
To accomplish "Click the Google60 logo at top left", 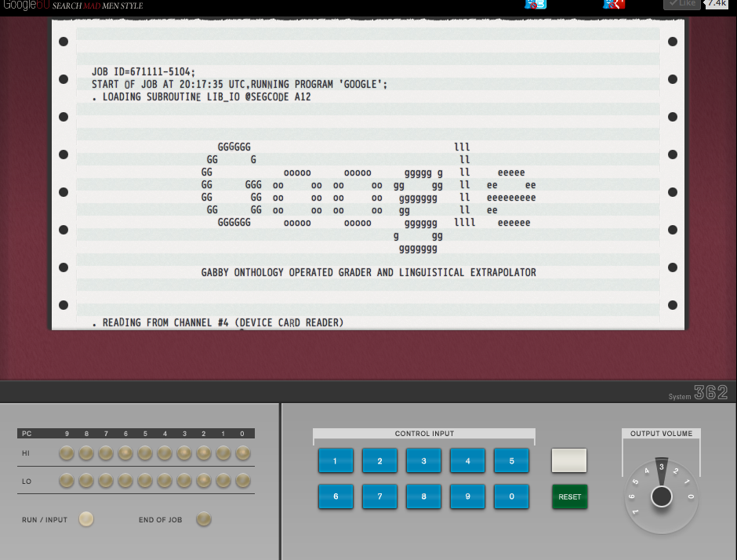I will [x=27, y=5].
